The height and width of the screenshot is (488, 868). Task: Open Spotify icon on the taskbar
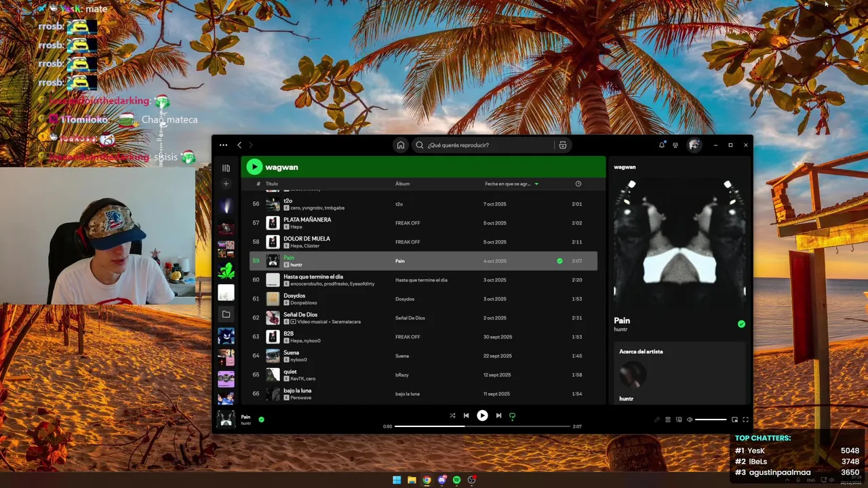(x=456, y=480)
